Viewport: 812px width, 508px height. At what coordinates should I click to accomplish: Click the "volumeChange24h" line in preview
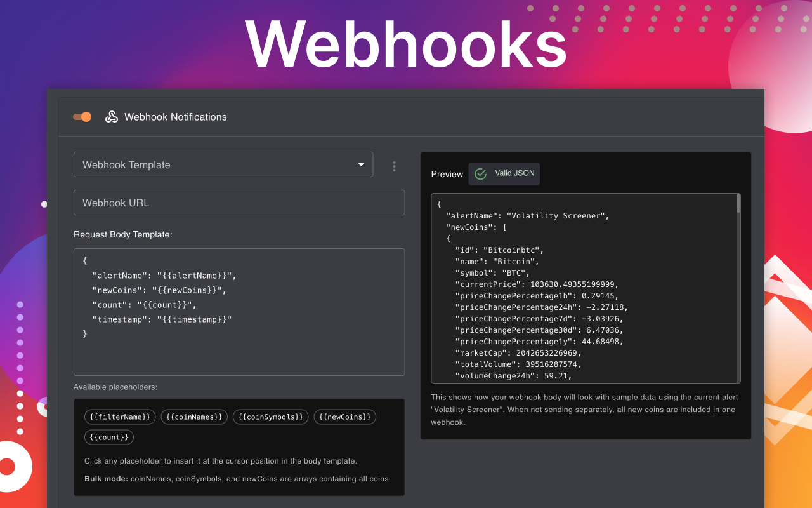[x=513, y=376]
